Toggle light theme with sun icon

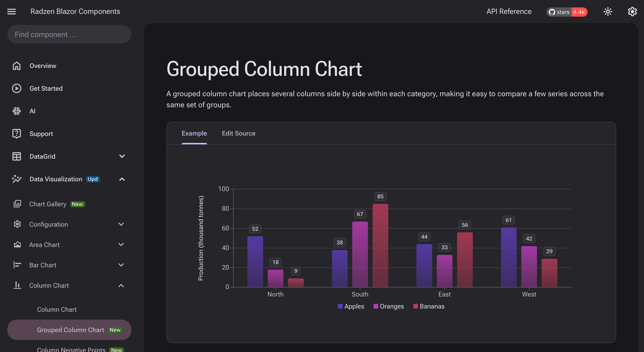click(x=608, y=12)
